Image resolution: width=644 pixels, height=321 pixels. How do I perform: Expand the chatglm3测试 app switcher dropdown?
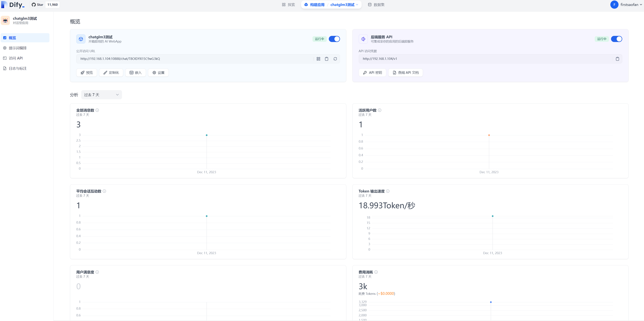(344, 5)
